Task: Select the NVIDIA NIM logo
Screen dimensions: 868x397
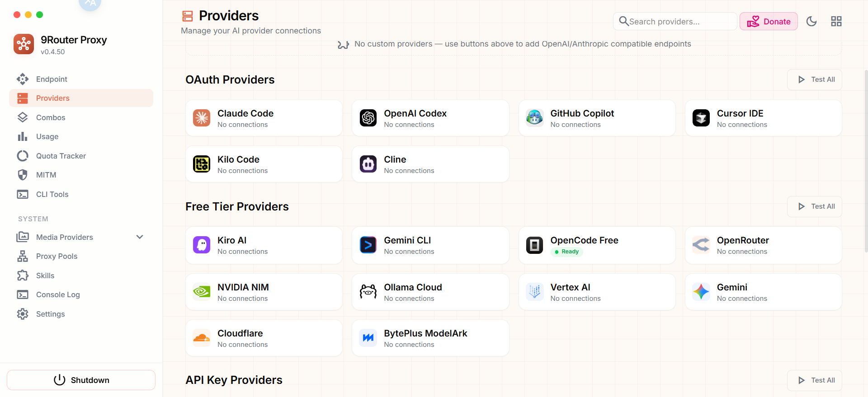Action: [202, 292]
